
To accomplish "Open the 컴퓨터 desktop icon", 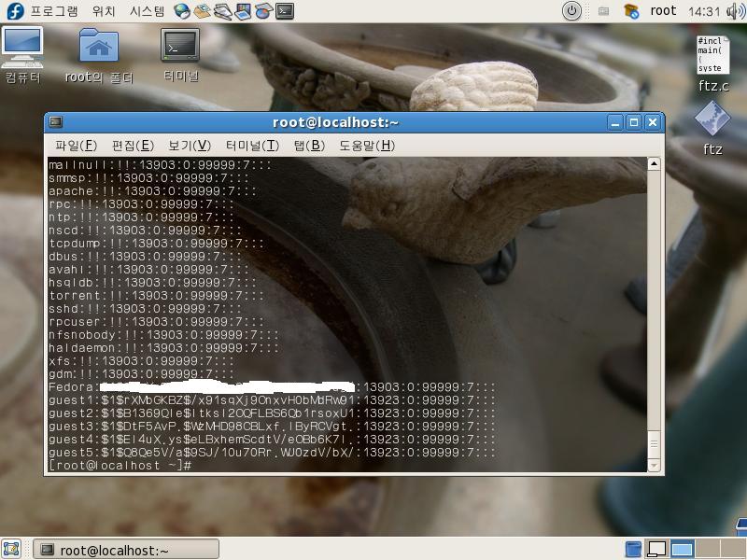I will (x=22, y=47).
